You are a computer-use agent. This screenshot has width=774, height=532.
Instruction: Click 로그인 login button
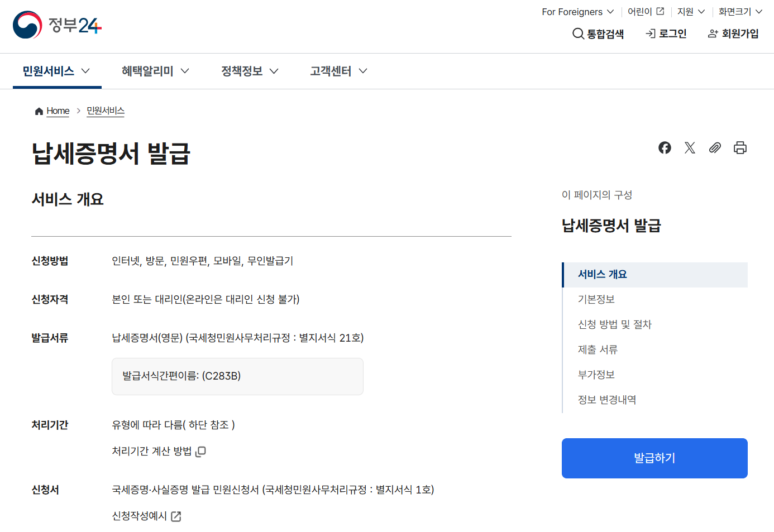[x=666, y=34]
